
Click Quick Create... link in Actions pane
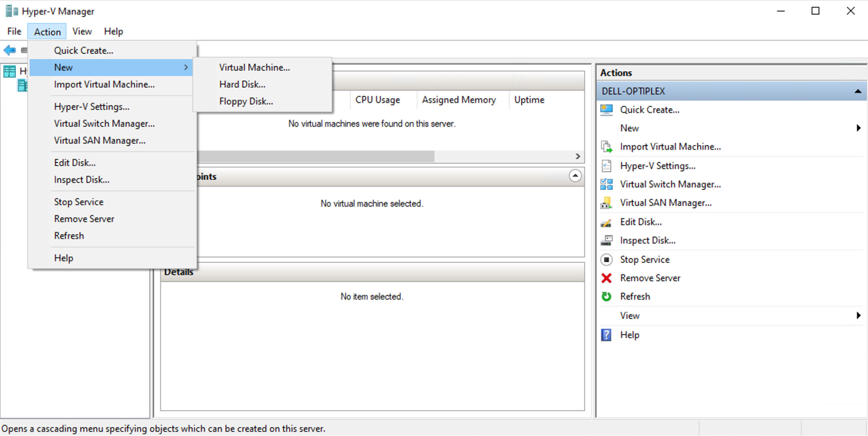click(x=649, y=110)
